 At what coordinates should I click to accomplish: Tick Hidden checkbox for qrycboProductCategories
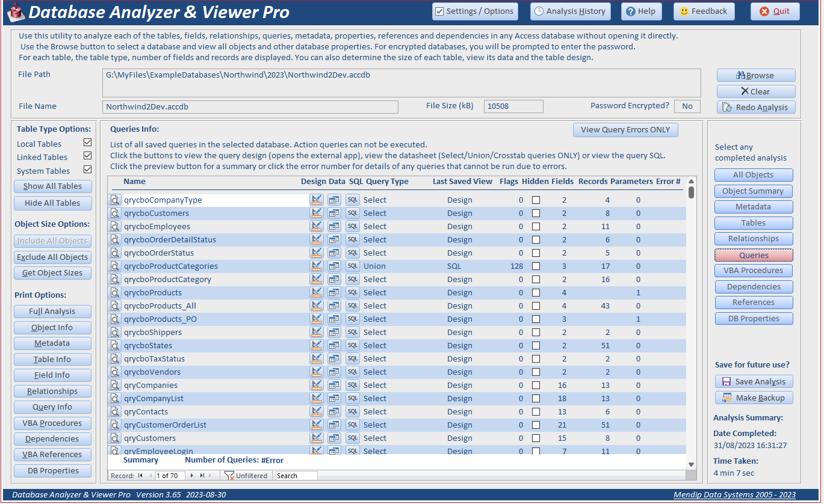click(536, 266)
